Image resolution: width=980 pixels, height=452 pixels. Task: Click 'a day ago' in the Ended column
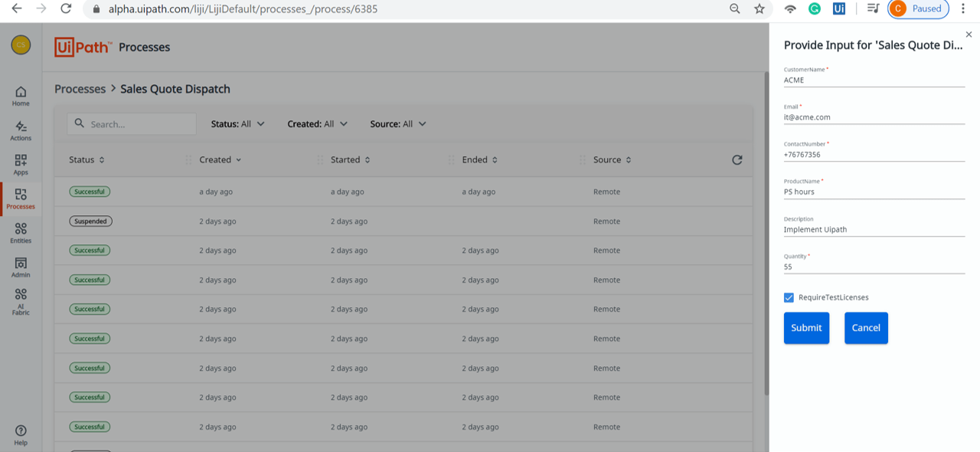click(479, 192)
